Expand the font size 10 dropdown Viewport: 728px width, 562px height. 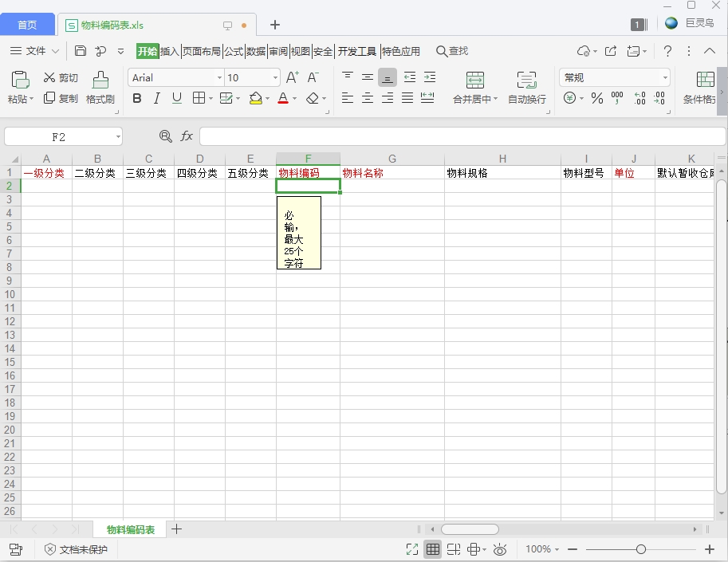coord(276,77)
